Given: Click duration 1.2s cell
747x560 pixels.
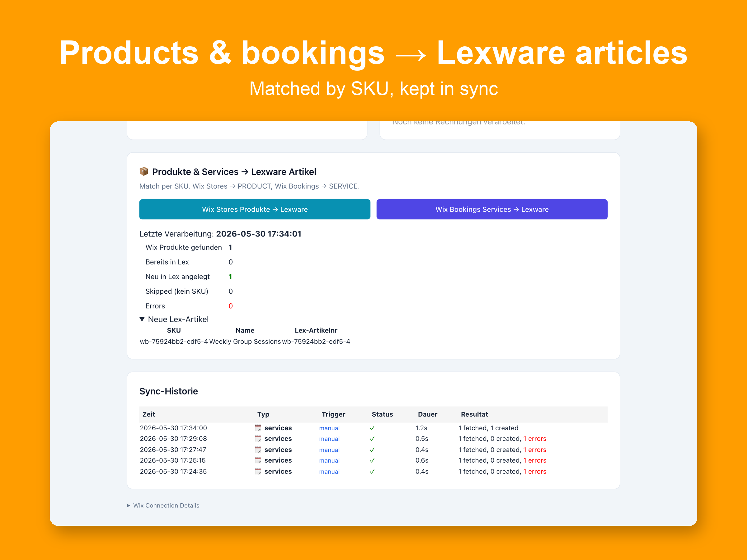Looking at the screenshot, I should [x=421, y=428].
